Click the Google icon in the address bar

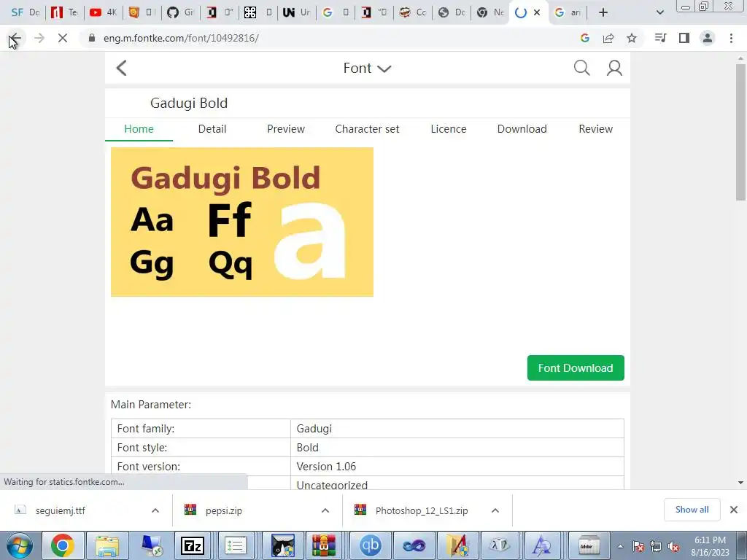coord(585,38)
